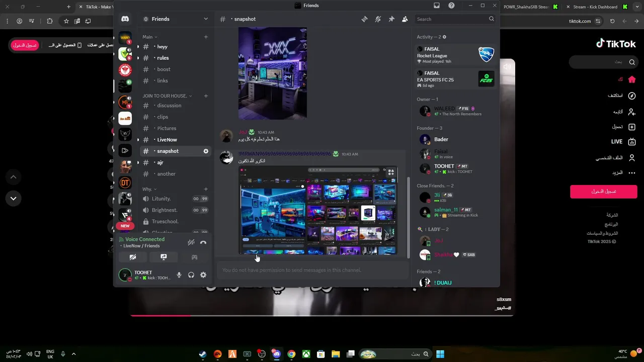Open the another channel
This screenshot has width=644, height=362.
(175, 174)
